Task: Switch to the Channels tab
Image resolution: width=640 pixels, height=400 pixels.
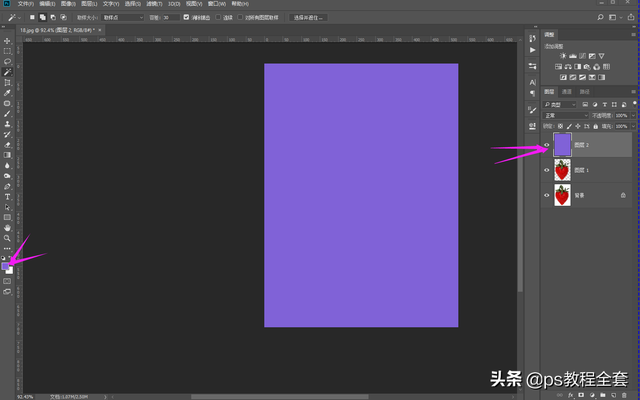Action: pos(567,92)
